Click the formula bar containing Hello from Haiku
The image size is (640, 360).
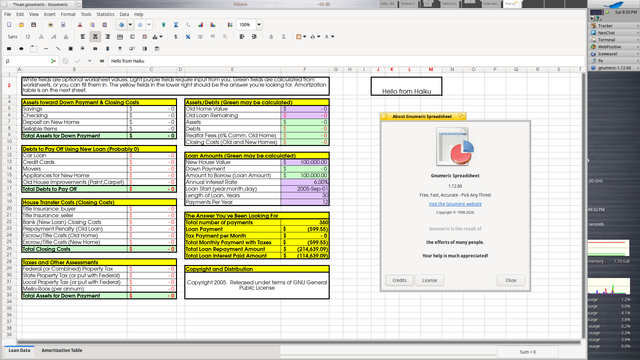click(346, 61)
